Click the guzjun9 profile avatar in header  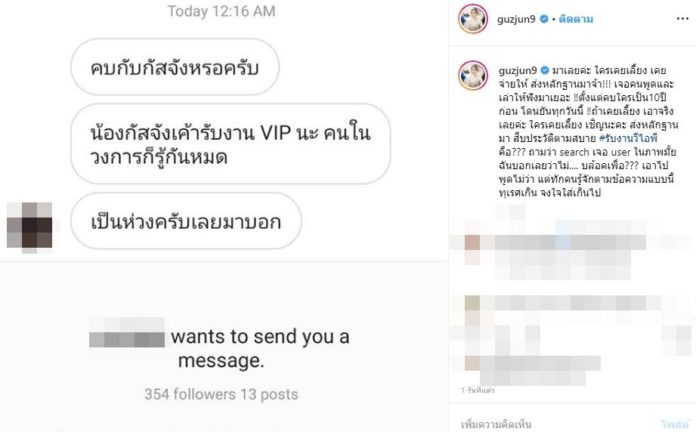pos(473,19)
